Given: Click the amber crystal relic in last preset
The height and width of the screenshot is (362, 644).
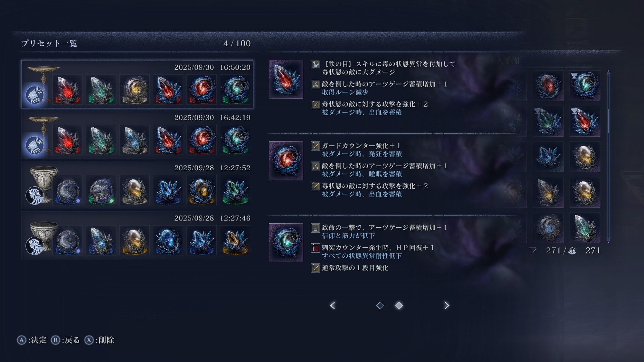Looking at the screenshot, I should point(235,240).
